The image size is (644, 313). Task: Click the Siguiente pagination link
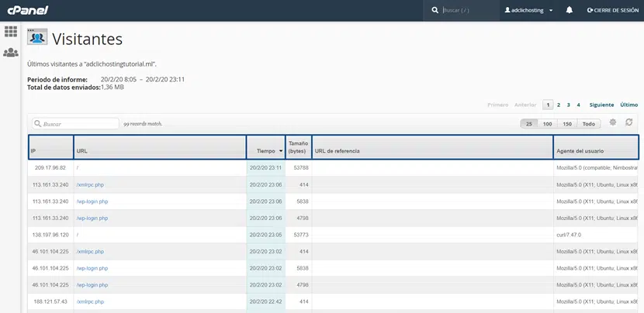(x=601, y=105)
